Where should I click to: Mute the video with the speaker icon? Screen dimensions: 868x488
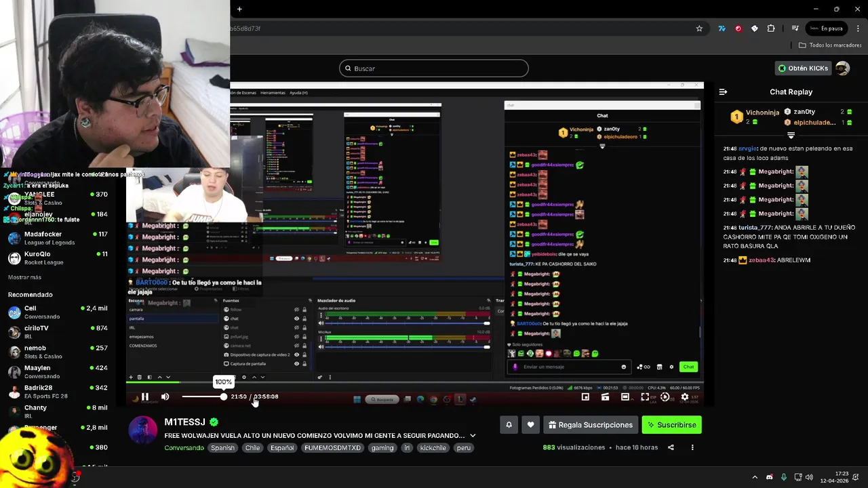[x=165, y=397]
